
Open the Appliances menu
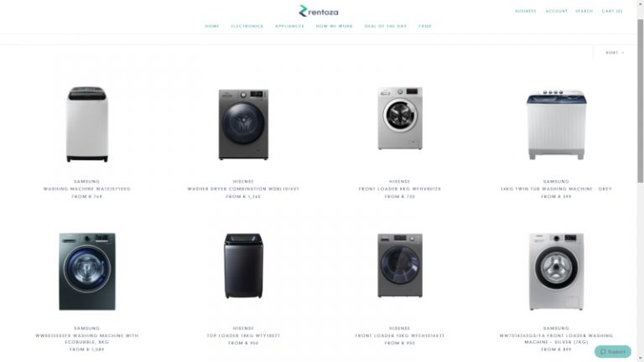[289, 26]
